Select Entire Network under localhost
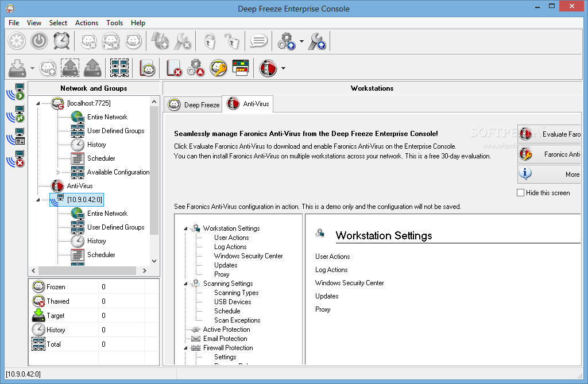 107,117
